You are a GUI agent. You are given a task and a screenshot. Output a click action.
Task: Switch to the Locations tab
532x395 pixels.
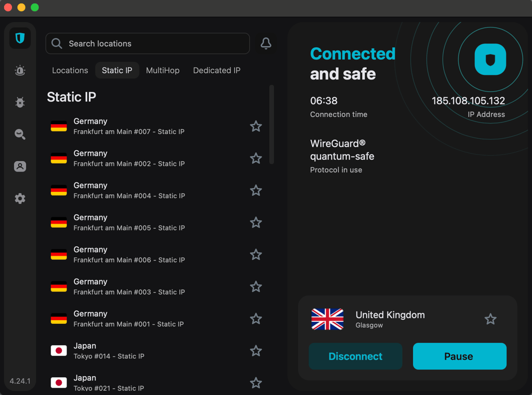[x=70, y=70]
